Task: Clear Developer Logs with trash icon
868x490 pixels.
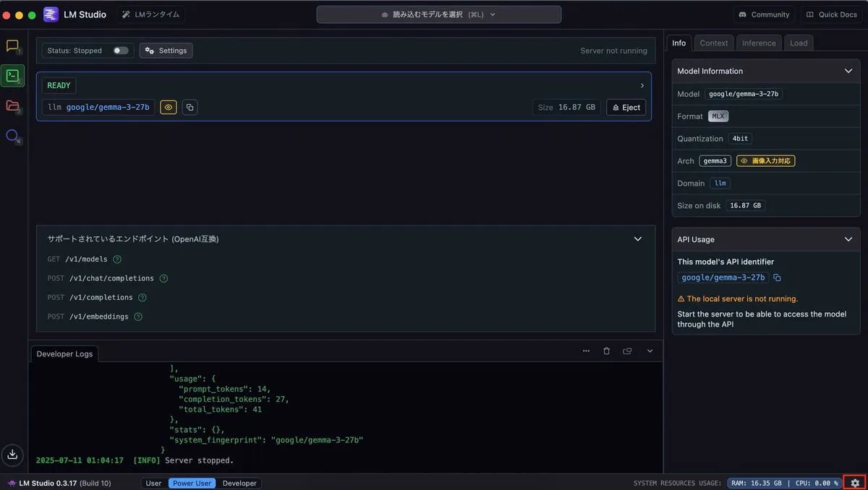Action: [606, 351]
